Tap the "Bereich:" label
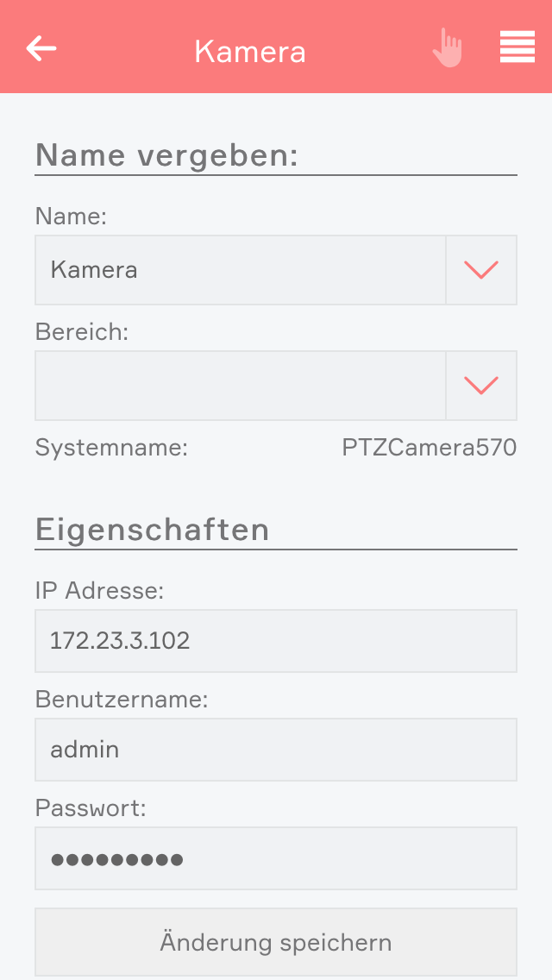Image resolution: width=552 pixels, height=980 pixels. (81, 332)
